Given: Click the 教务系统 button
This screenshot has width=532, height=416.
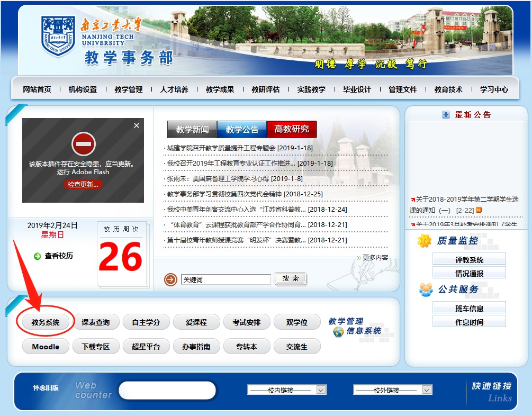Looking at the screenshot, I should [x=46, y=322].
